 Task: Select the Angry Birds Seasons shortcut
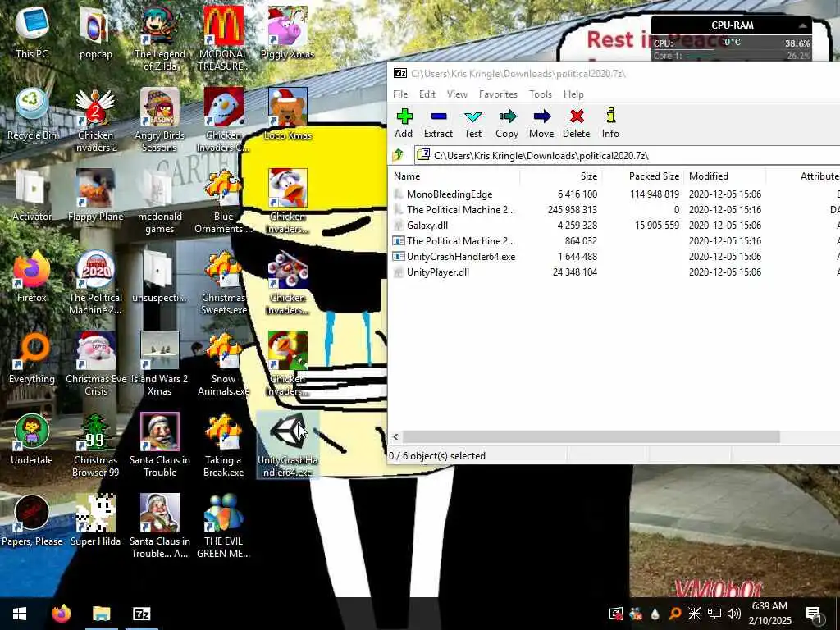pyautogui.click(x=160, y=120)
